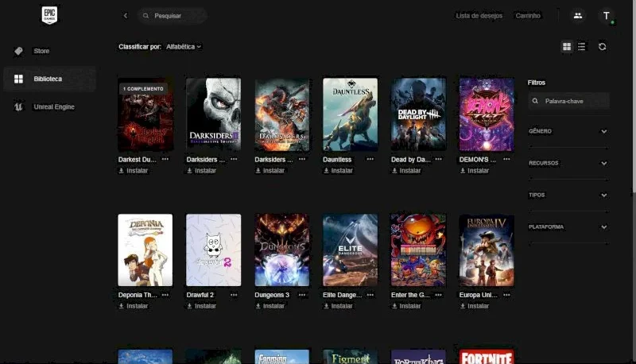636x364 pixels.
Task: Install Dungeons 3
Action: (x=270, y=306)
